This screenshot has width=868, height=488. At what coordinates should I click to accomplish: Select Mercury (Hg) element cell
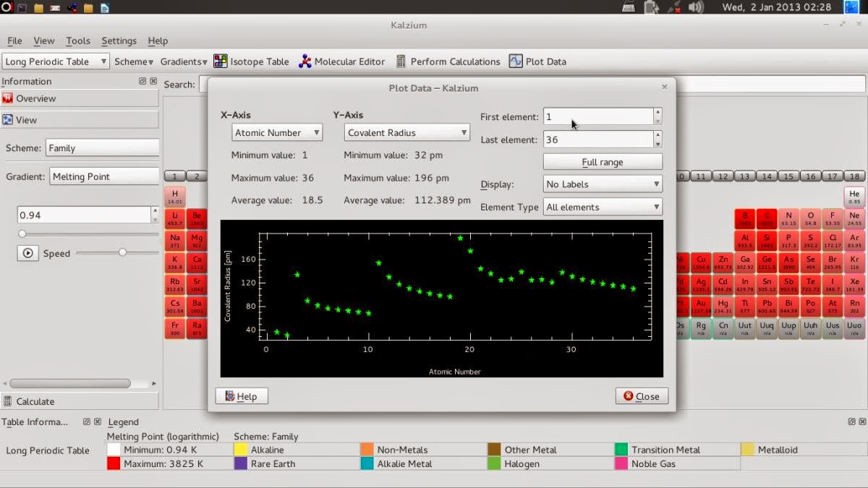[724, 306]
